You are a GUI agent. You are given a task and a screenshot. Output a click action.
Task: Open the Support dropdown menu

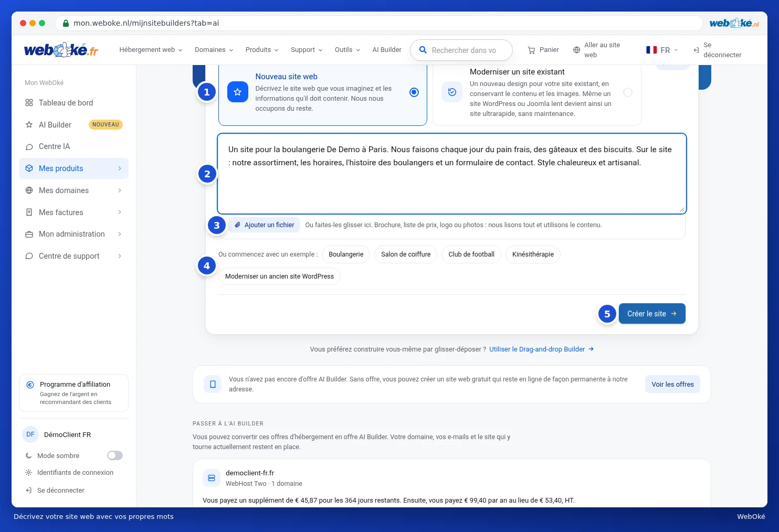click(x=307, y=50)
